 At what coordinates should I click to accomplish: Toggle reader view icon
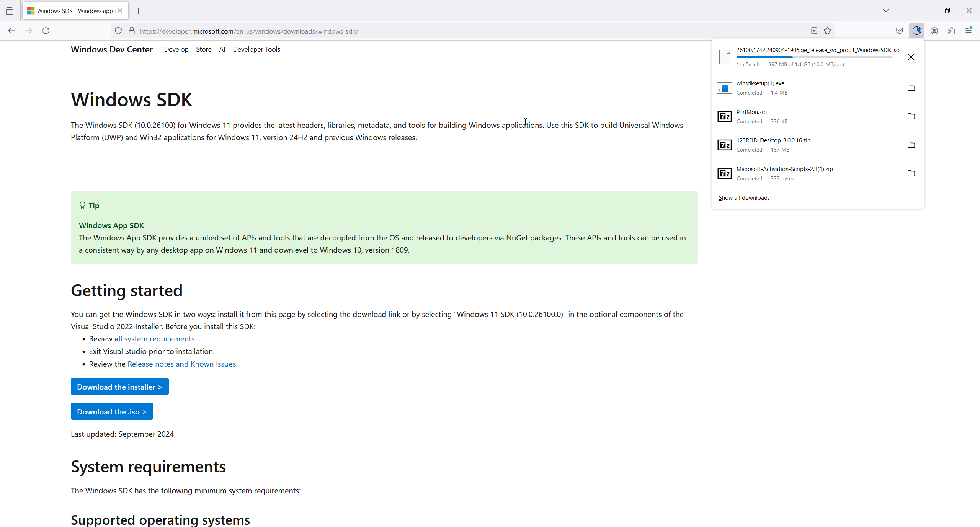[x=814, y=31]
